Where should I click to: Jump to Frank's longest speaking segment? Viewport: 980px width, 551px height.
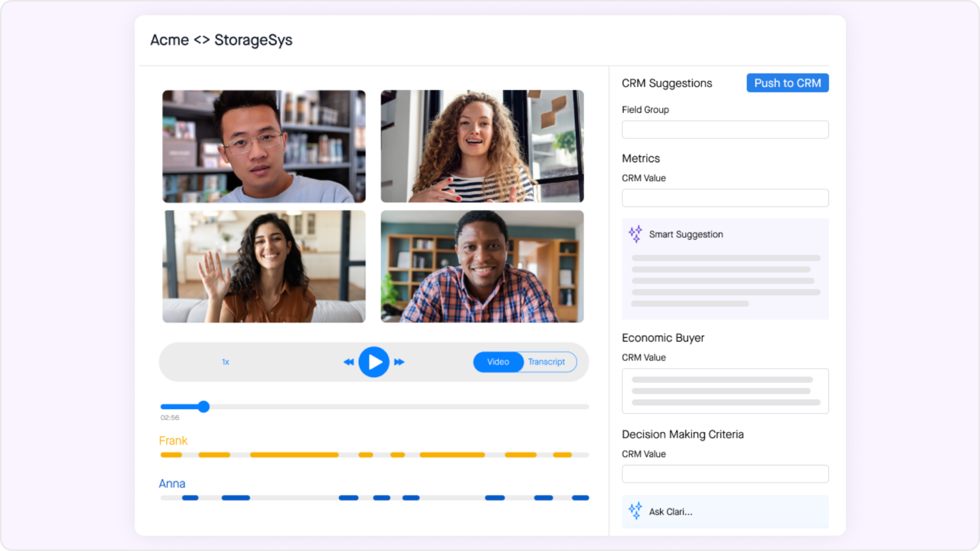click(x=294, y=455)
